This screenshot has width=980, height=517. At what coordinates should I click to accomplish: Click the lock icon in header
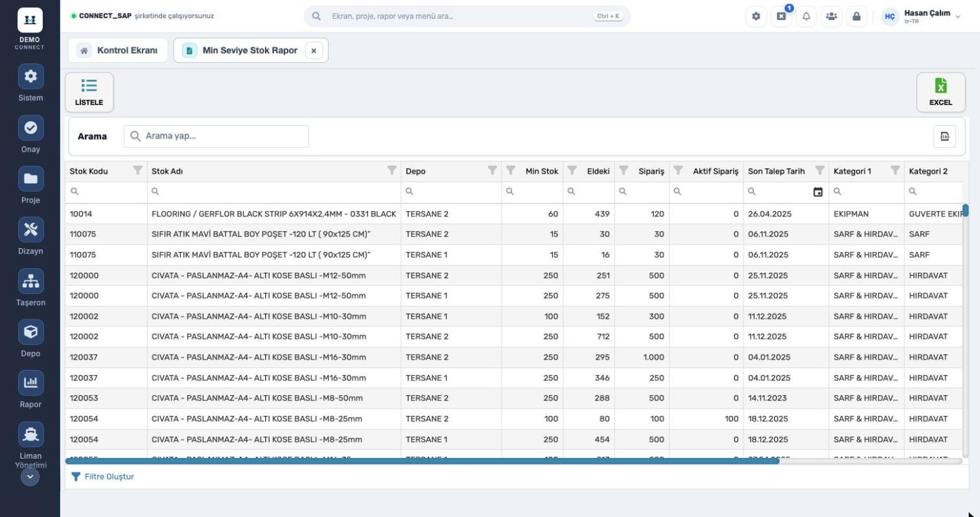click(x=856, y=16)
